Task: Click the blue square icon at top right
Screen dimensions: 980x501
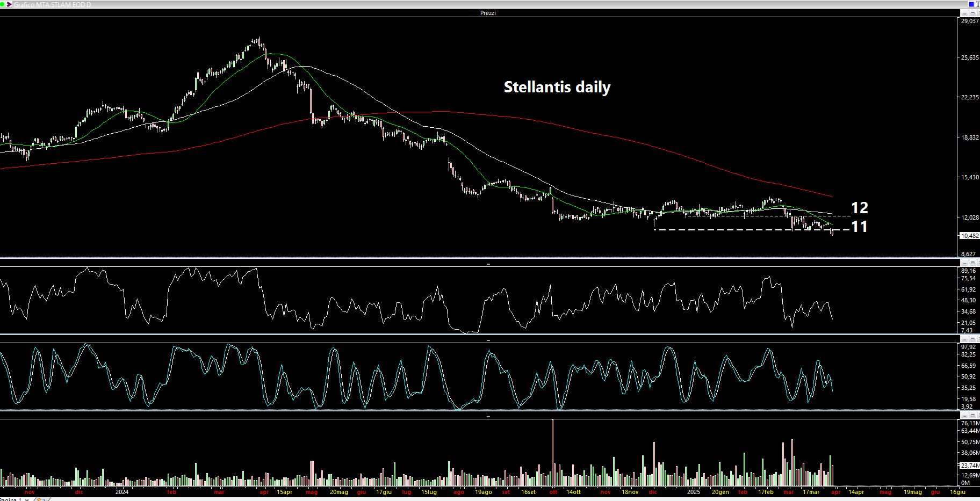Action: click(x=971, y=4)
